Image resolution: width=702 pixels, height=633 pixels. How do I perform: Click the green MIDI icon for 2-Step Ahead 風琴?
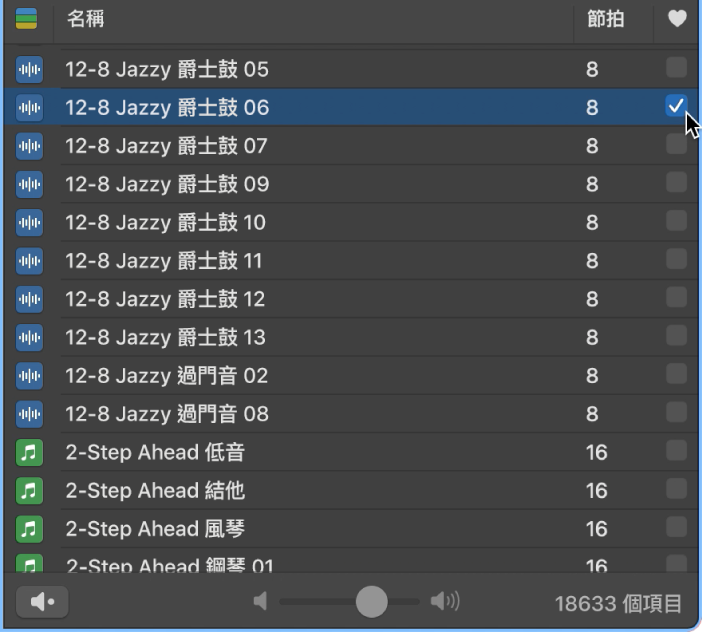point(30,529)
